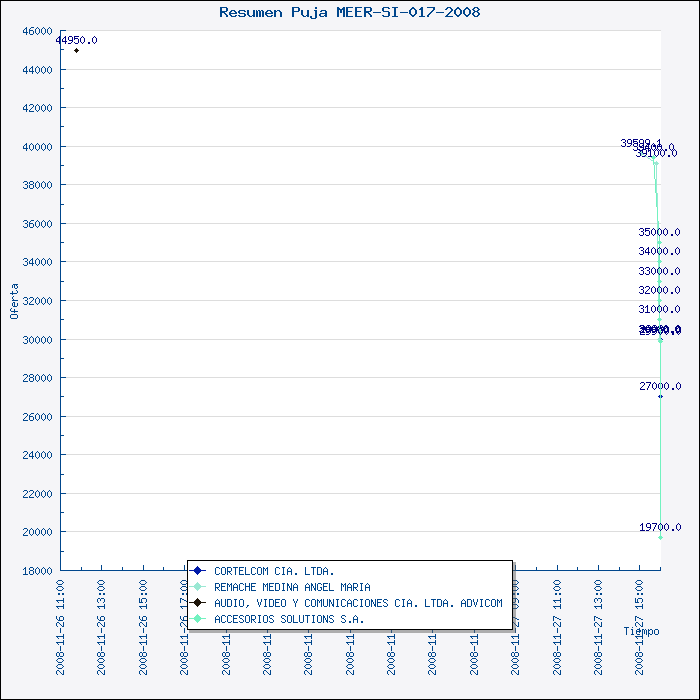This screenshot has width=700, height=700.
Task: Click the 46000 y-axis tick label
Action: point(36,31)
